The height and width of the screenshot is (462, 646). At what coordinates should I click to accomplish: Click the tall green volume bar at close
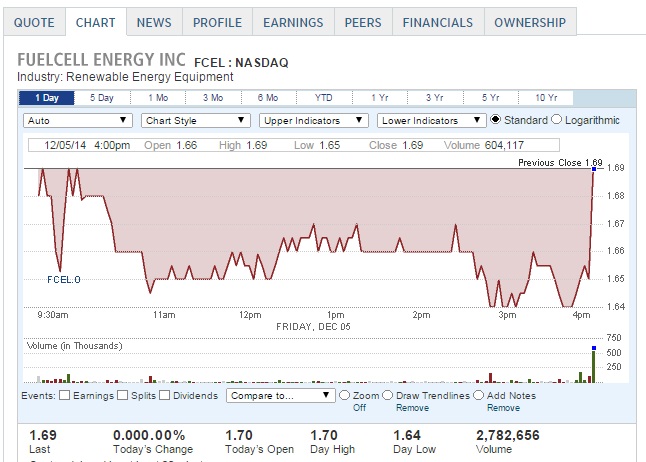pyautogui.click(x=594, y=367)
